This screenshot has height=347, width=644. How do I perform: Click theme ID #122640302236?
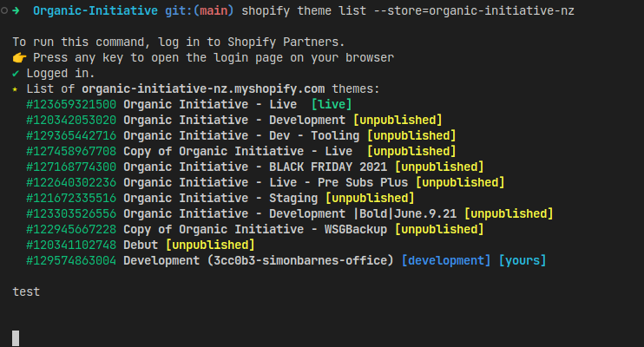point(71,182)
